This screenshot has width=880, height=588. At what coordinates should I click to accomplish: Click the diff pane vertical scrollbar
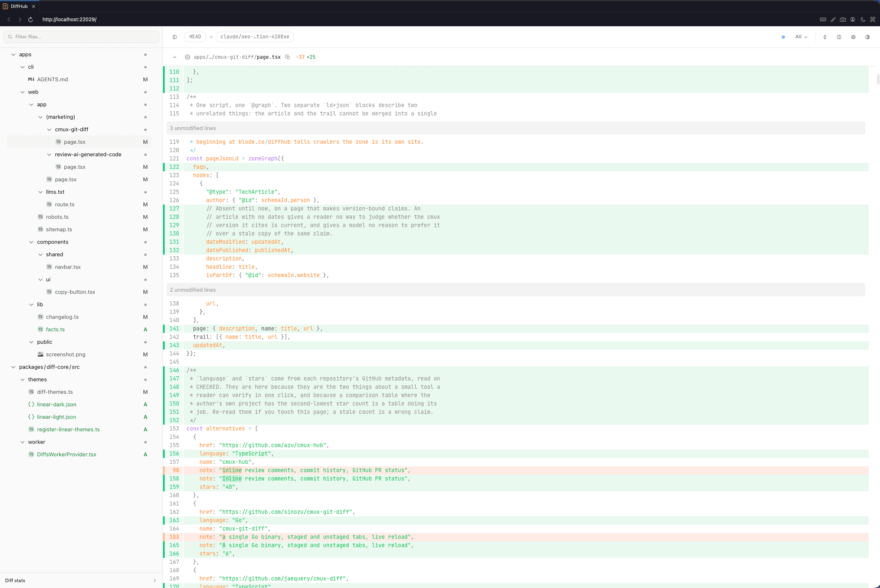(x=878, y=79)
